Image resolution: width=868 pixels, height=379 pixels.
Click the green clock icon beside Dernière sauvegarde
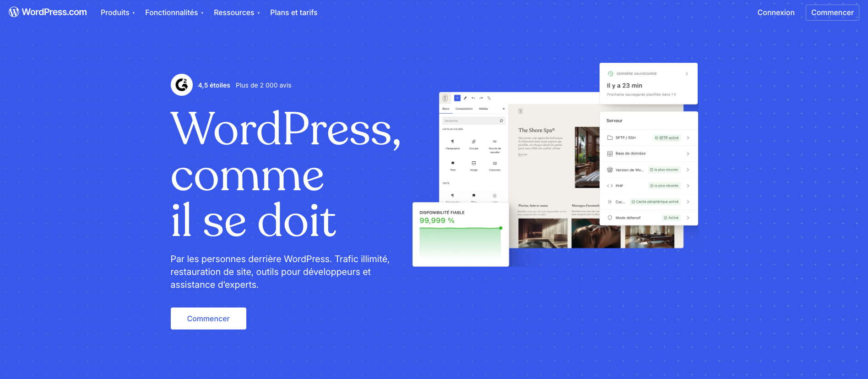coord(610,73)
